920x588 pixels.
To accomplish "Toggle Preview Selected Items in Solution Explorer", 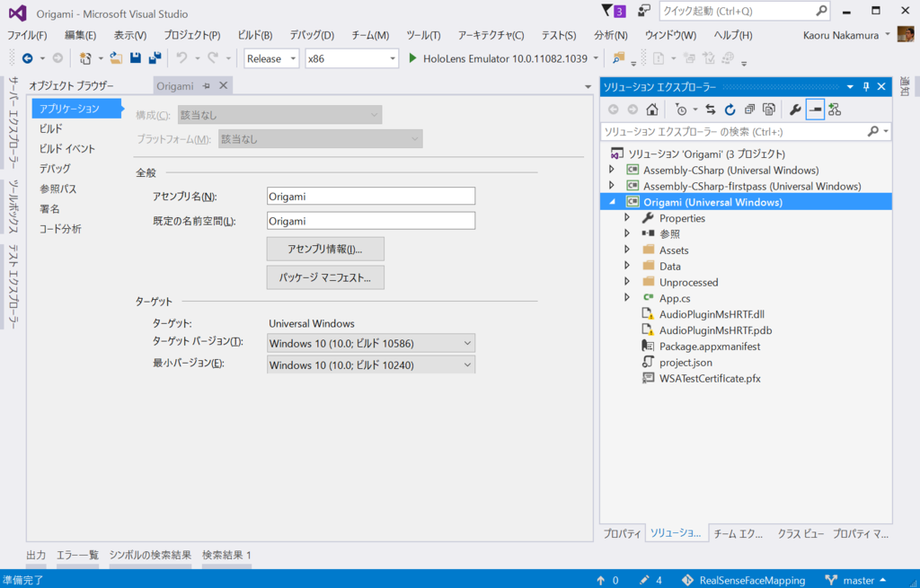I will (815, 110).
